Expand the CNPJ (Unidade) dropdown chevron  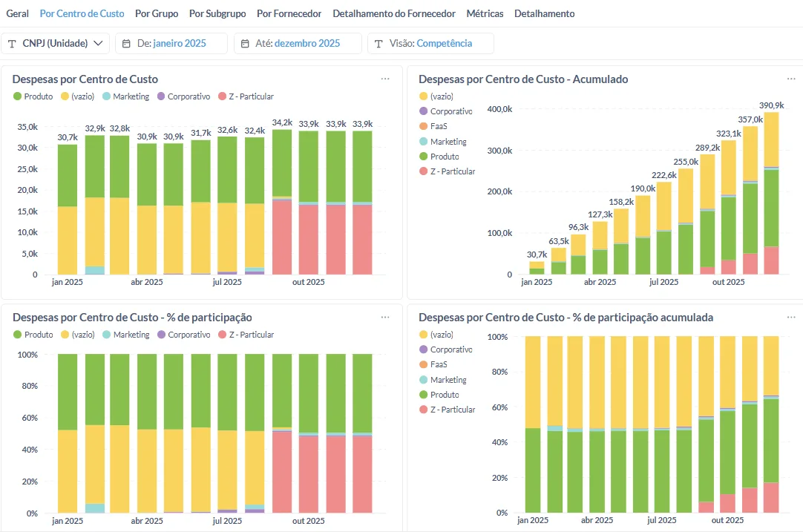pos(98,44)
